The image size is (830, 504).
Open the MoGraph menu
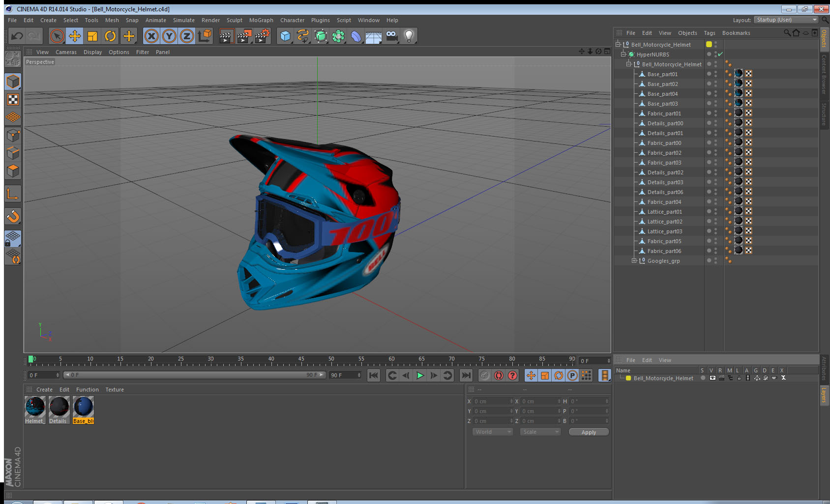[261, 20]
